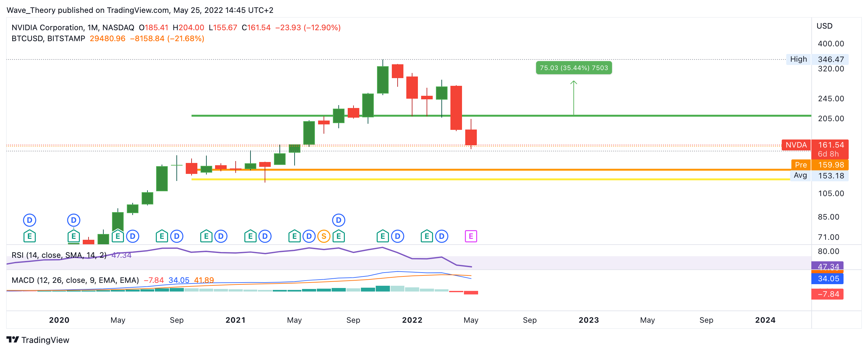Click the green upward arrow measurement line
Image resolution: width=868 pixels, height=351 pixels.
click(573, 98)
